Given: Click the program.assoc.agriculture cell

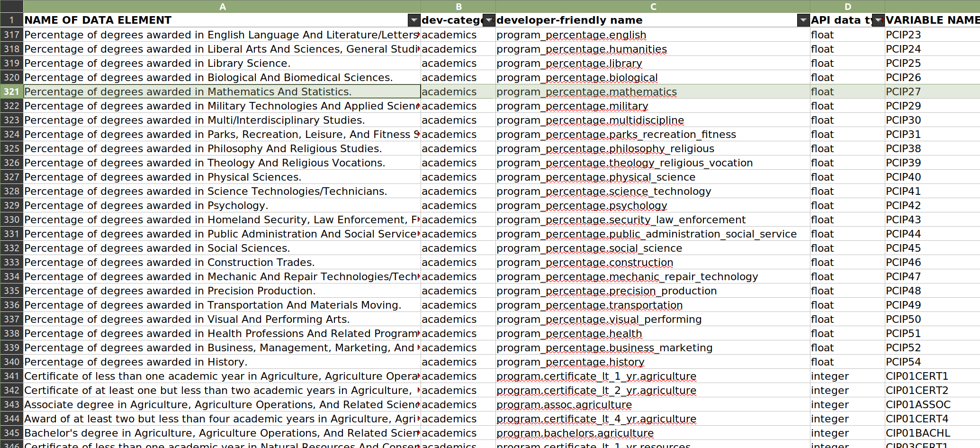Looking at the screenshot, I should [x=652, y=404].
